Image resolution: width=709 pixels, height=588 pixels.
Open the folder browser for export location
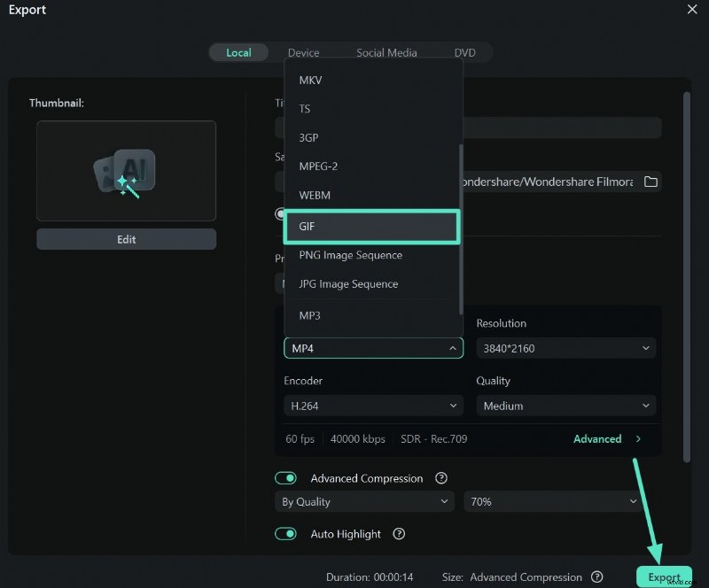pos(651,182)
